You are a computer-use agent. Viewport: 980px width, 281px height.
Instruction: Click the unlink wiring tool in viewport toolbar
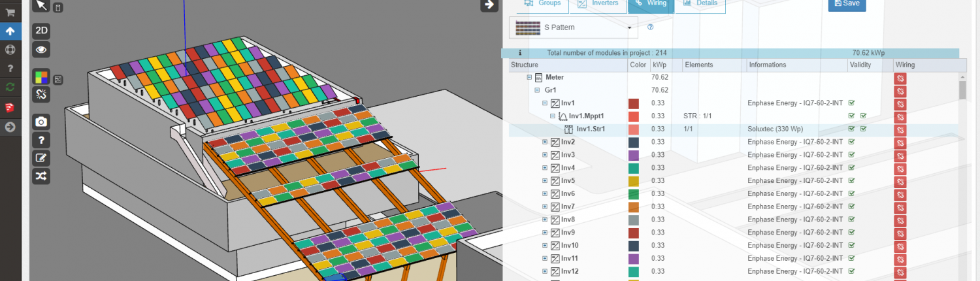pyautogui.click(x=41, y=95)
